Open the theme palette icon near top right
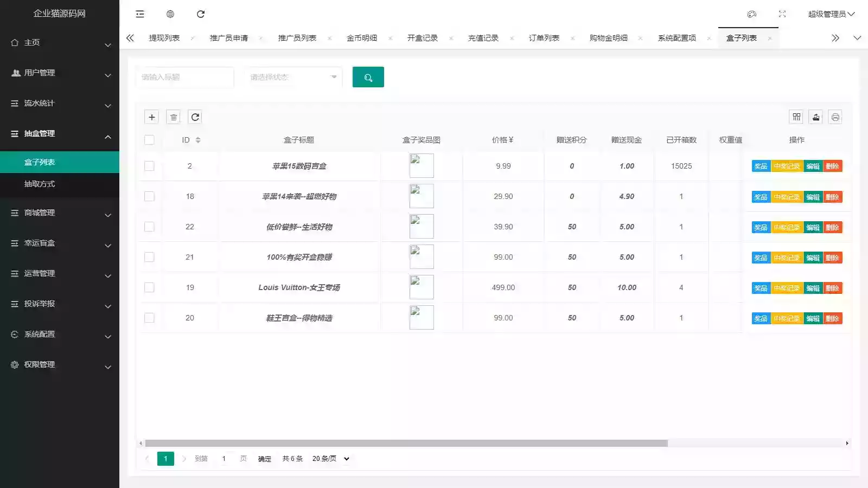The height and width of the screenshot is (488, 868). click(x=752, y=14)
